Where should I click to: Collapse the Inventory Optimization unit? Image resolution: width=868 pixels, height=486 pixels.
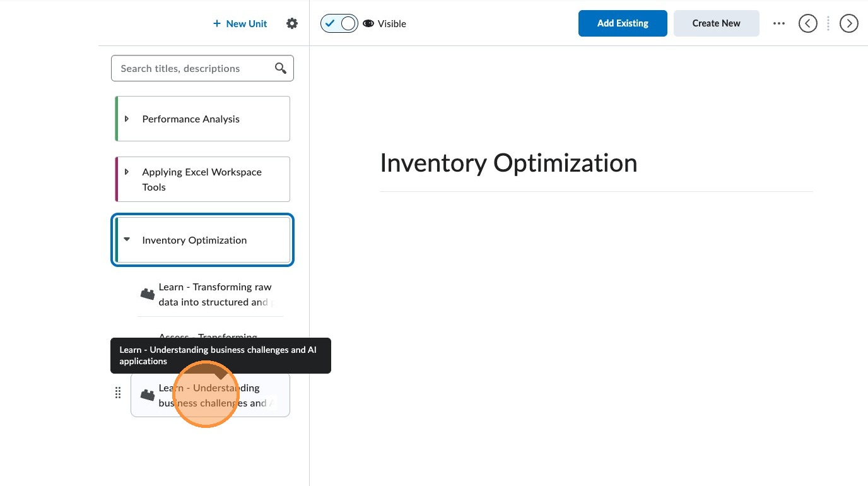point(127,240)
